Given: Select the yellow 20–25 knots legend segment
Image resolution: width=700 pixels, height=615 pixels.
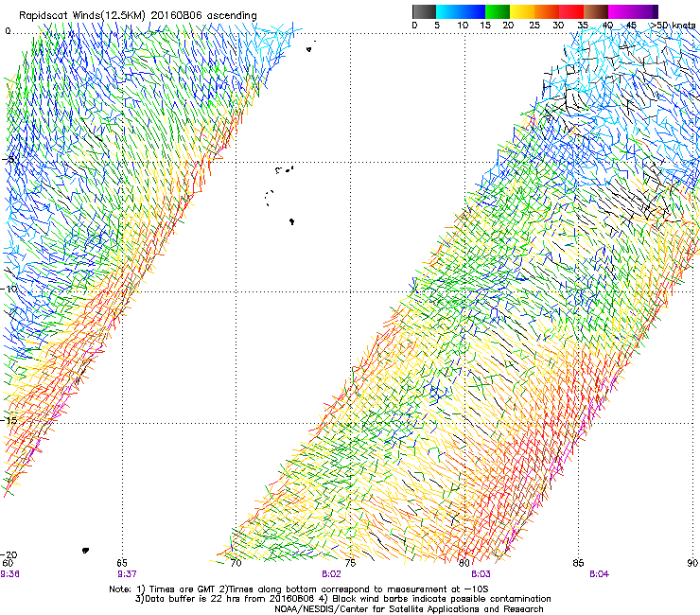Looking at the screenshot, I should pyautogui.click(x=522, y=11).
